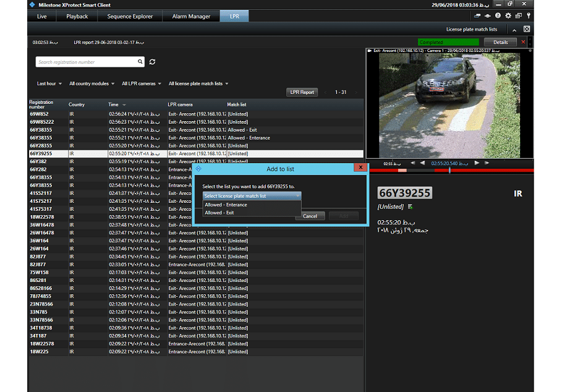Select row with plate 66Y28355

[196, 146]
